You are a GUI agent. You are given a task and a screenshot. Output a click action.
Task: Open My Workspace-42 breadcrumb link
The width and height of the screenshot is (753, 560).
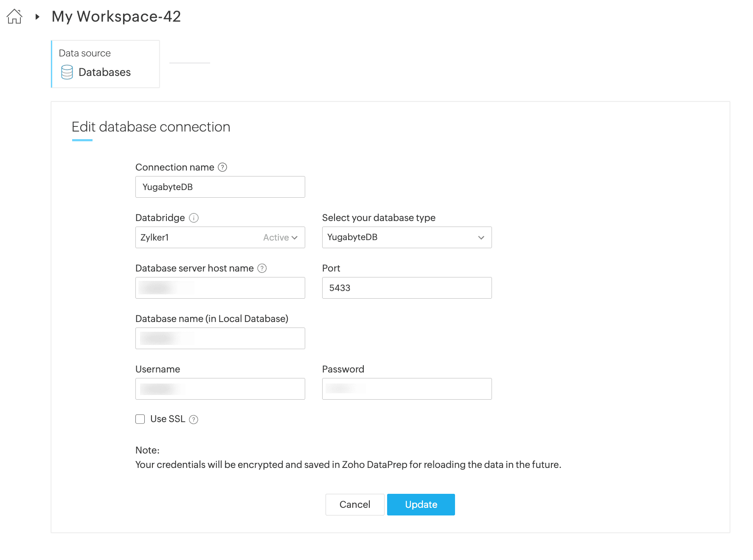click(x=116, y=17)
